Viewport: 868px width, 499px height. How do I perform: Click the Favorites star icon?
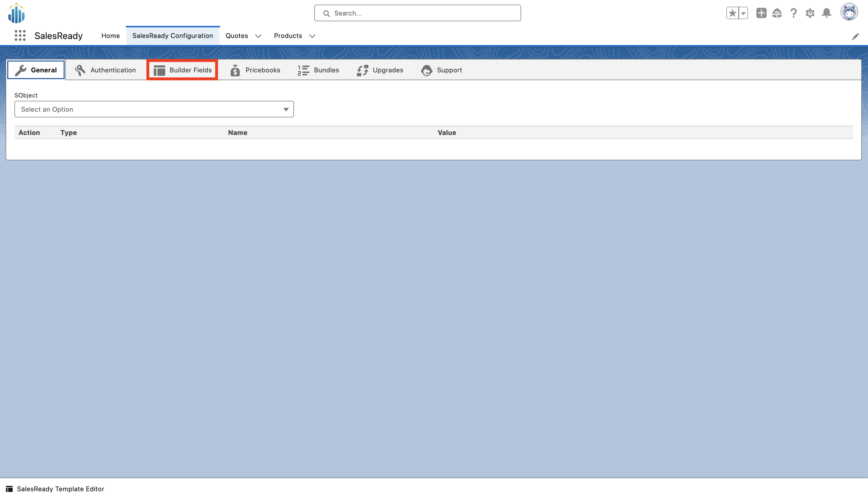click(x=732, y=13)
